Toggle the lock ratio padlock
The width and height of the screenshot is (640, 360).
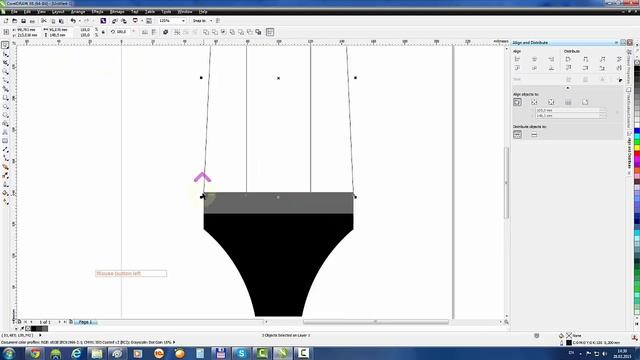(103, 32)
